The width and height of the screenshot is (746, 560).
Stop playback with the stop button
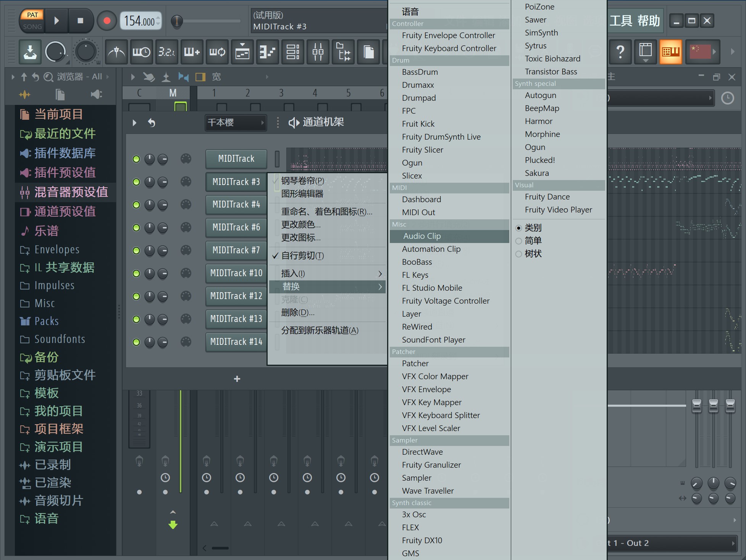[80, 21]
